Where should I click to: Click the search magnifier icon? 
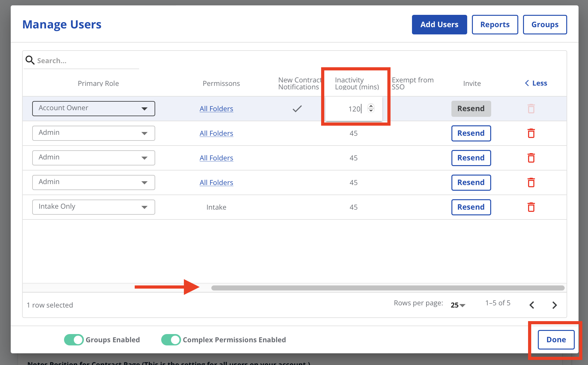coord(30,60)
